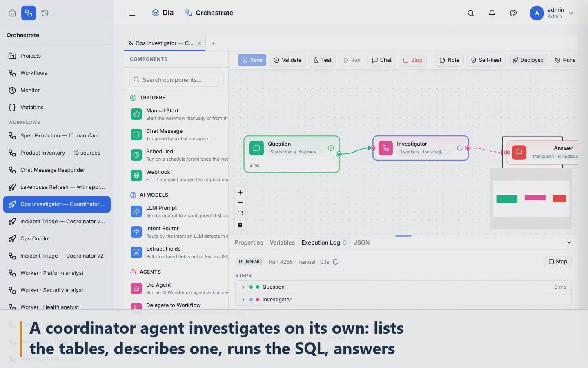Close the Ops Investigator tab
Viewport: 588px width, 368px height.
[200, 43]
